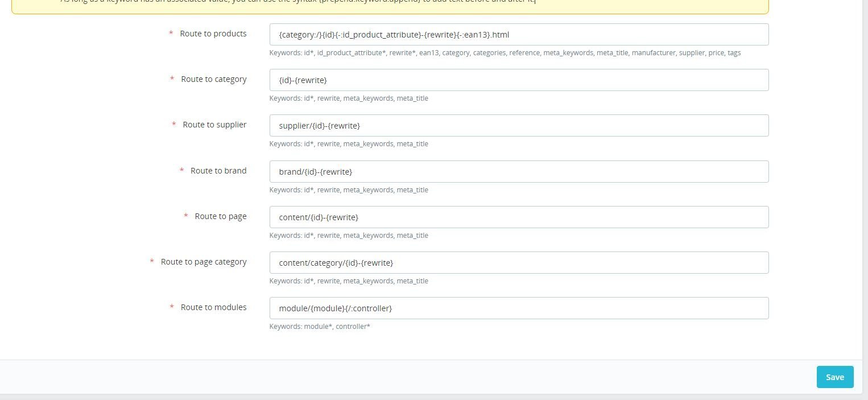Edit the Route to brand field
Screen dimensions: 868x400
point(519,171)
